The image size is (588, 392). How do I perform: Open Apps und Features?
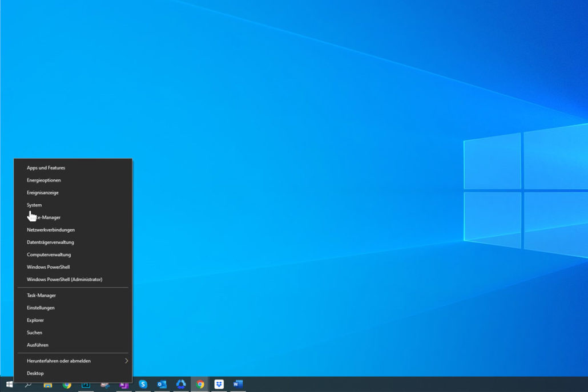[x=46, y=167]
